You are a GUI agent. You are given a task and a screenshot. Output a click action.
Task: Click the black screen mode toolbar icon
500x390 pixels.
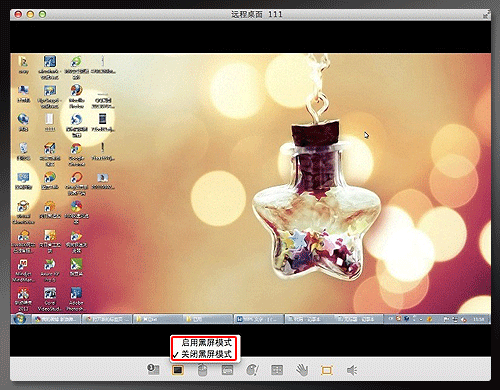pos(178,370)
